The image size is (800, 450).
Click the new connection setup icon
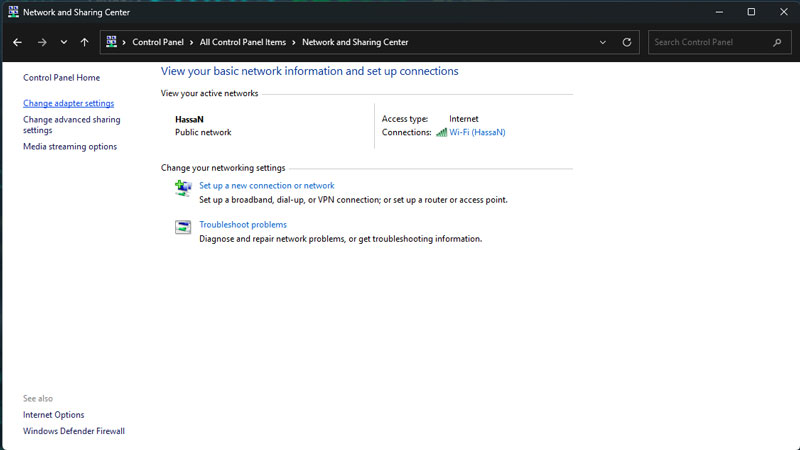tap(183, 188)
